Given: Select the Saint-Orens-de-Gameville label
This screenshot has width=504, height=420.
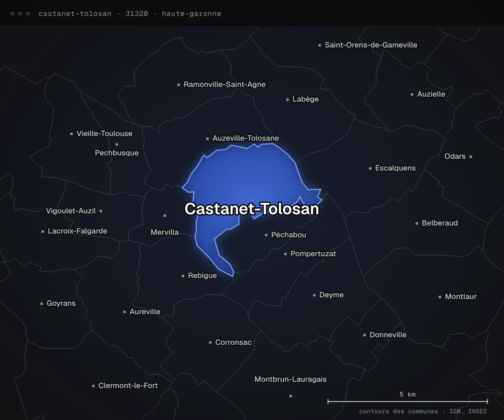Looking at the screenshot, I should coord(371,45).
